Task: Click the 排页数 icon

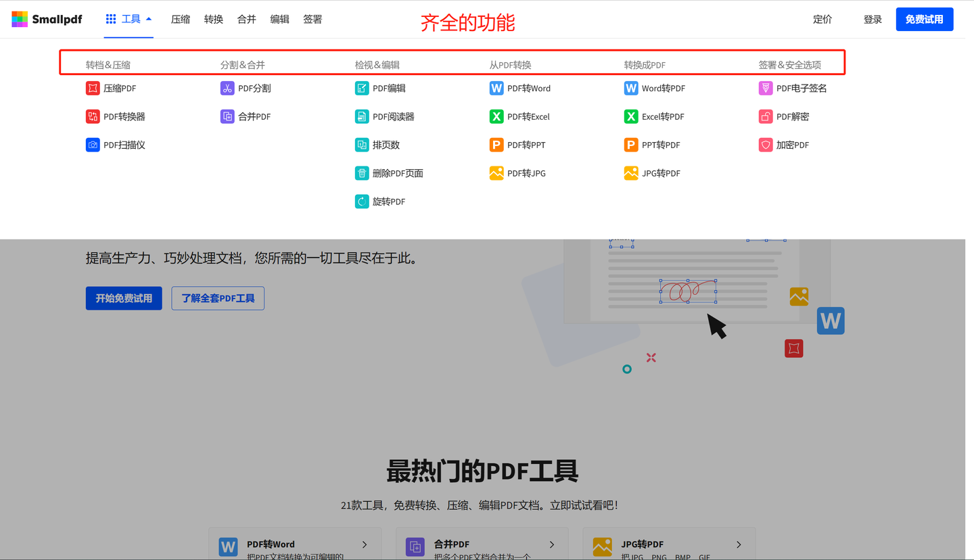Action: (362, 145)
